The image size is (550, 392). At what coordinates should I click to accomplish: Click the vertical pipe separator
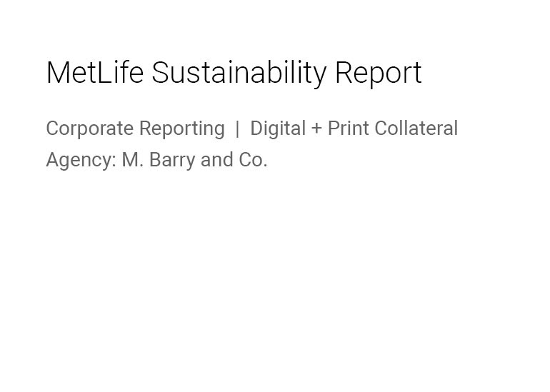click(x=237, y=129)
